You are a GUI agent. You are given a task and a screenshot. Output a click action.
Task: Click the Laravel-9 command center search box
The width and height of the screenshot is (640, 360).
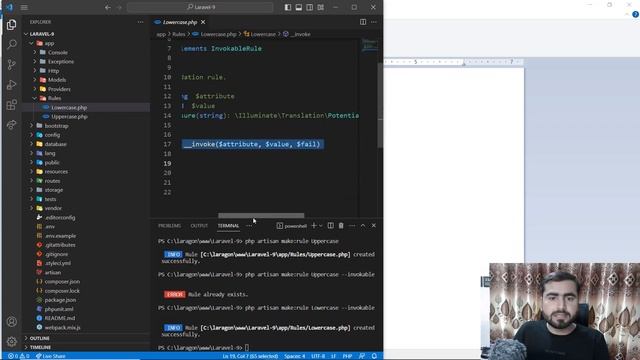(200, 7)
